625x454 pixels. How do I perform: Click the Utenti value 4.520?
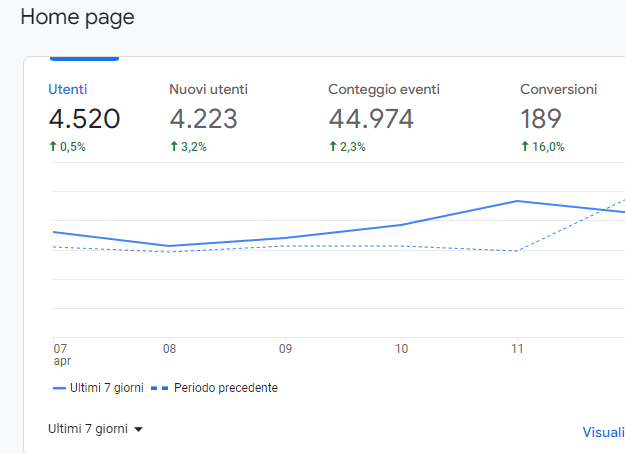[84, 119]
